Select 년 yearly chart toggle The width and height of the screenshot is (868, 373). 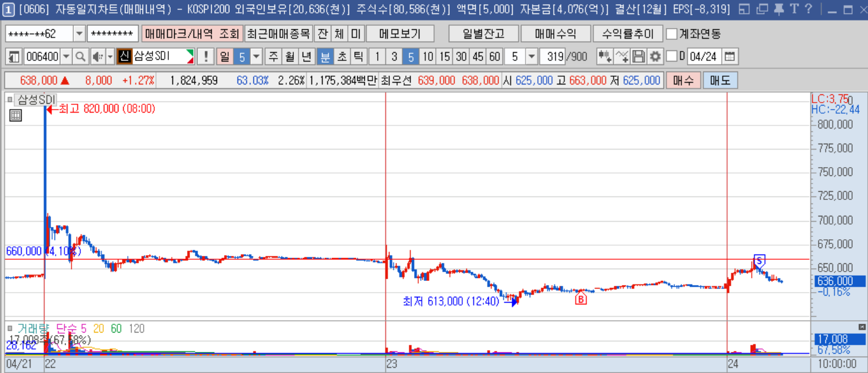pyautogui.click(x=307, y=57)
